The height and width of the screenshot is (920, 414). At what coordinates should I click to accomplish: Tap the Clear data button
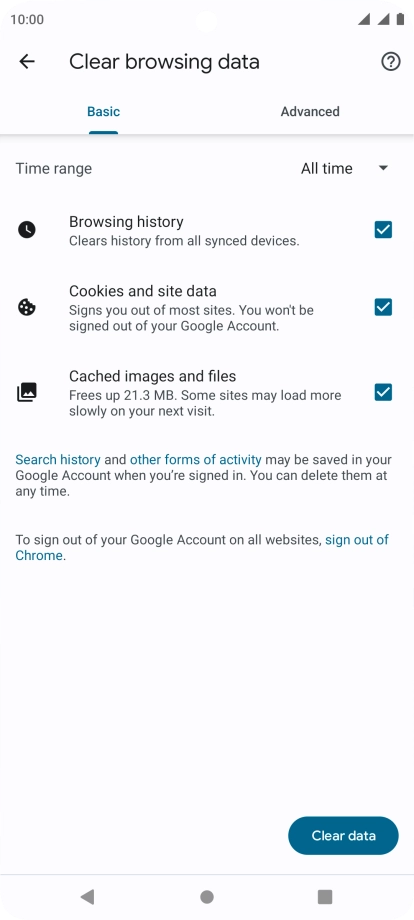click(x=343, y=836)
